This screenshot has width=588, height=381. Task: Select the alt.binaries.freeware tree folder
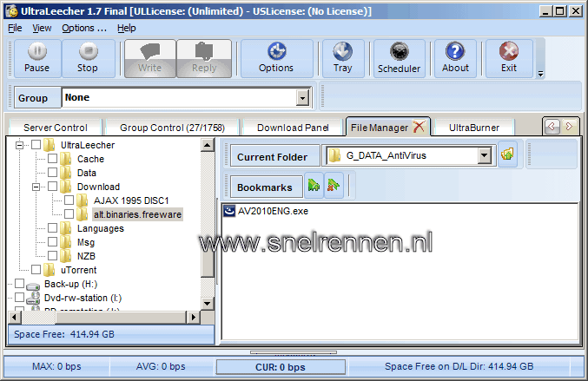pos(137,214)
